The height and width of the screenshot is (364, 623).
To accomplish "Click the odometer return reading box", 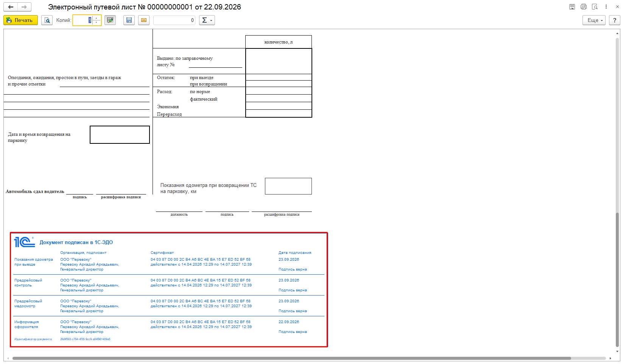I will [288, 186].
